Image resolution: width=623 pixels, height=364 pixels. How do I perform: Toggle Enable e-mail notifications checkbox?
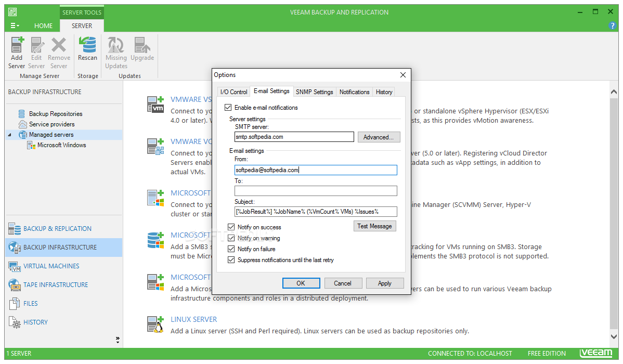(x=228, y=107)
